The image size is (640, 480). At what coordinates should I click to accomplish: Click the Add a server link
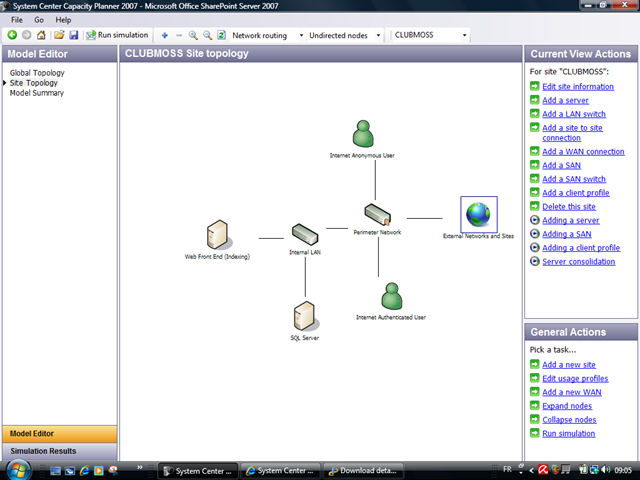point(565,100)
